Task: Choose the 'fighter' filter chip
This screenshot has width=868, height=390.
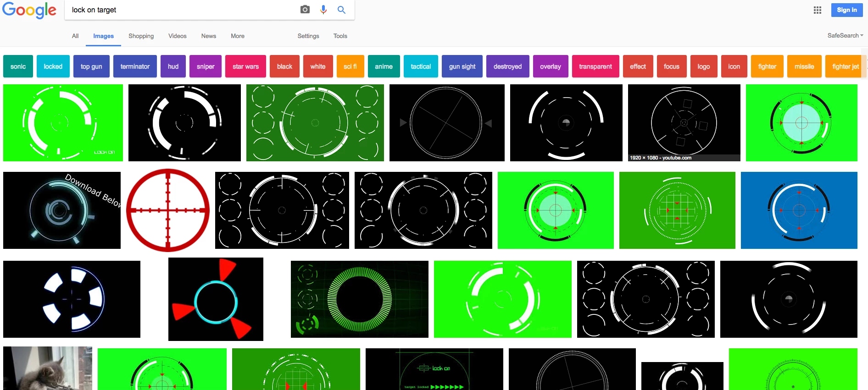Action: 768,66
